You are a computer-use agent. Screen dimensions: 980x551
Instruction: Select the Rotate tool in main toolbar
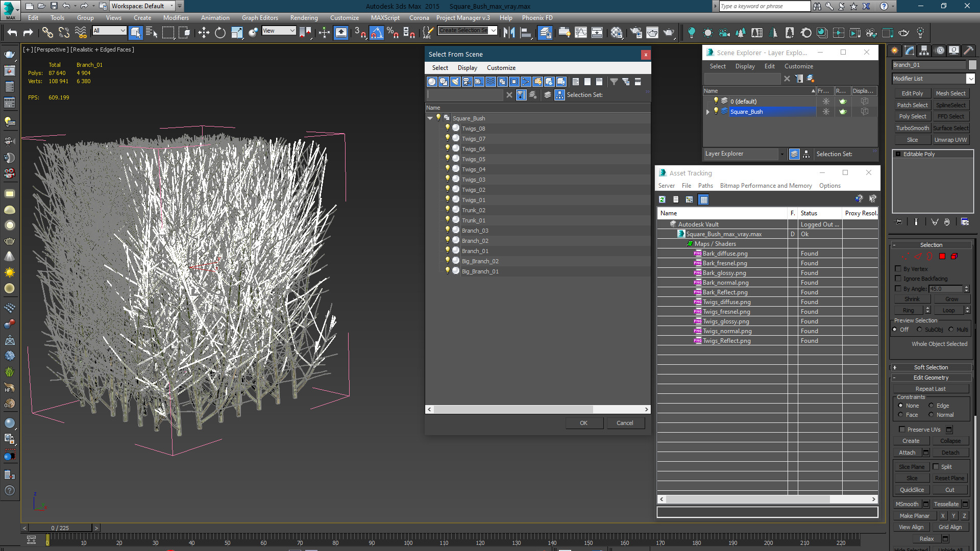coord(220,33)
